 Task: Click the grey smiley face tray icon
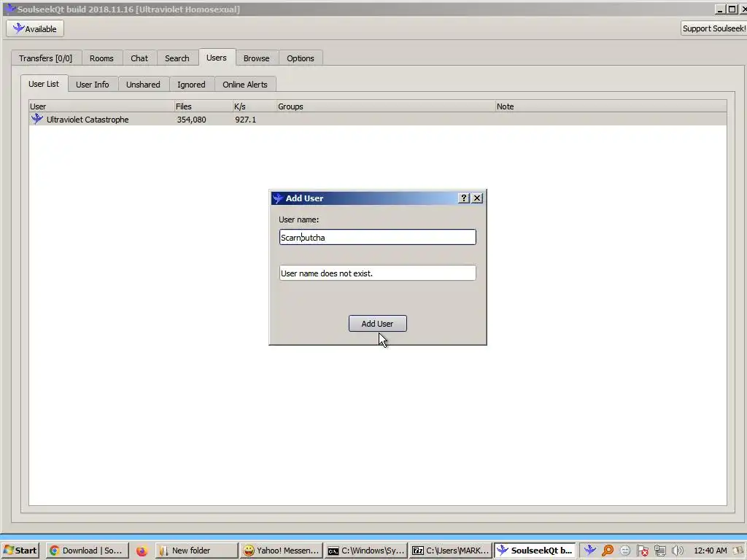(625, 551)
